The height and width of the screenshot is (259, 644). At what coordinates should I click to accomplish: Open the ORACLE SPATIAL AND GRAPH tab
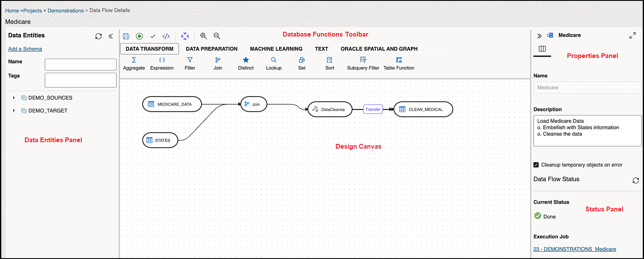tap(379, 49)
